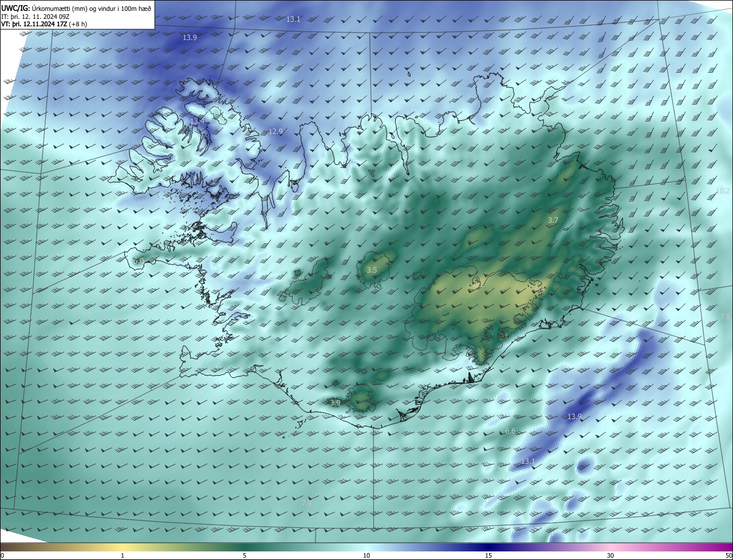733x560 pixels.
Task: Click the 7.8 value label
Action: [x=725, y=317]
